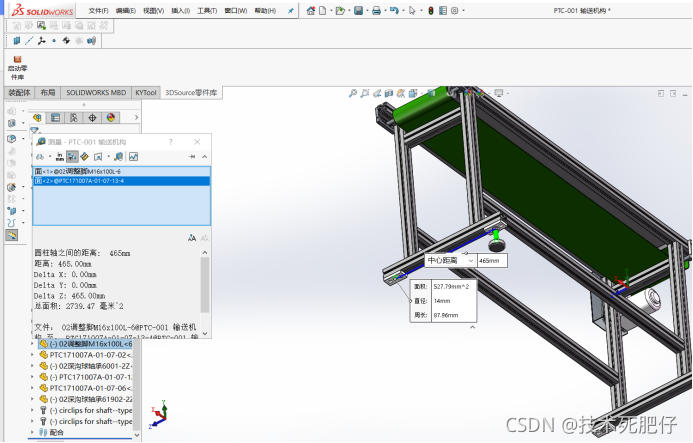This screenshot has height=443, width=693.
Task: Toggle arc/circle measurement mode icon
Action: (x=40, y=157)
